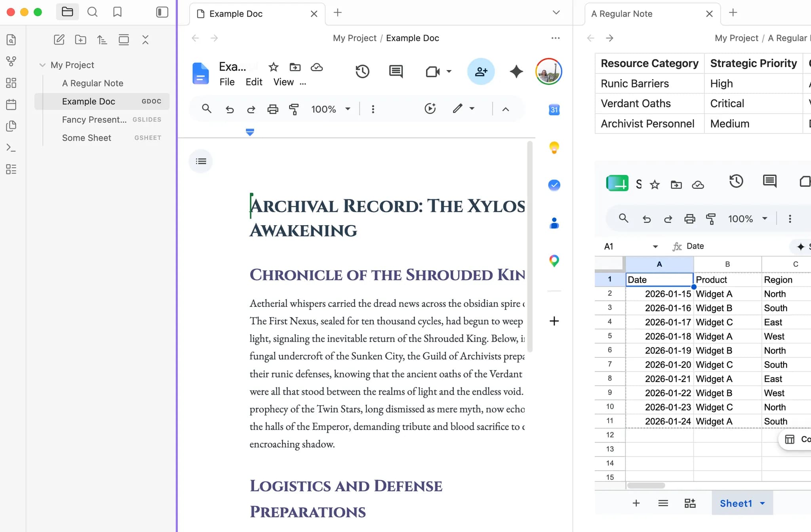The image size is (811, 532).
Task: Open command palette ribbon icon
Action: pos(11,148)
